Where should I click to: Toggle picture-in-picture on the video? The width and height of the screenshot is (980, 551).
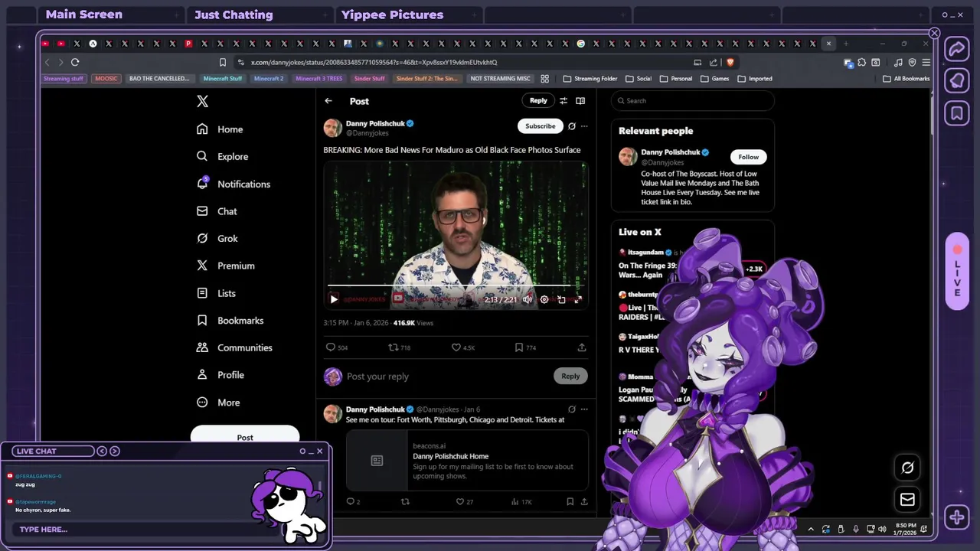tap(561, 300)
